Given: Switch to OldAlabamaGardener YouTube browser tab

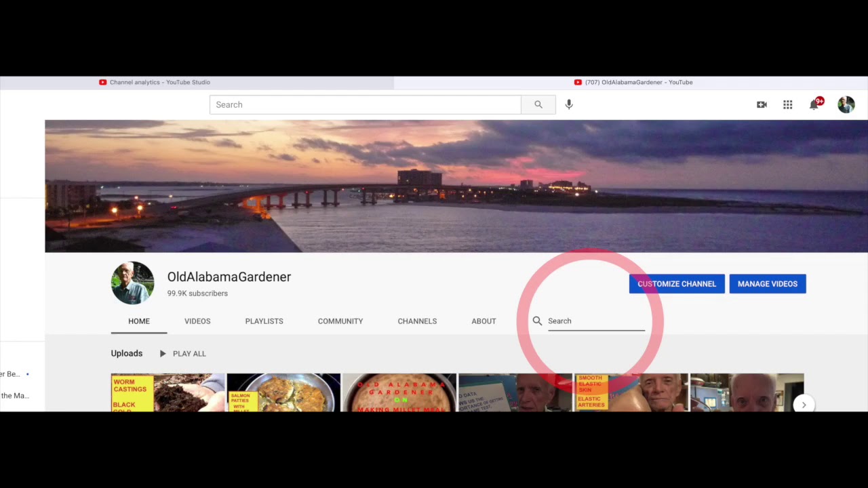Looking at the screenshot, I should point(631,82).
